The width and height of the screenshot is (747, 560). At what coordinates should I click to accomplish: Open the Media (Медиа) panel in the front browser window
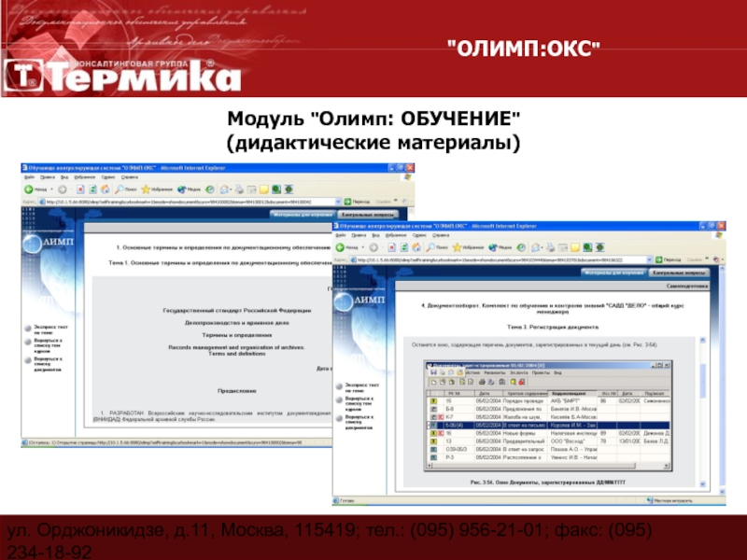500,247
